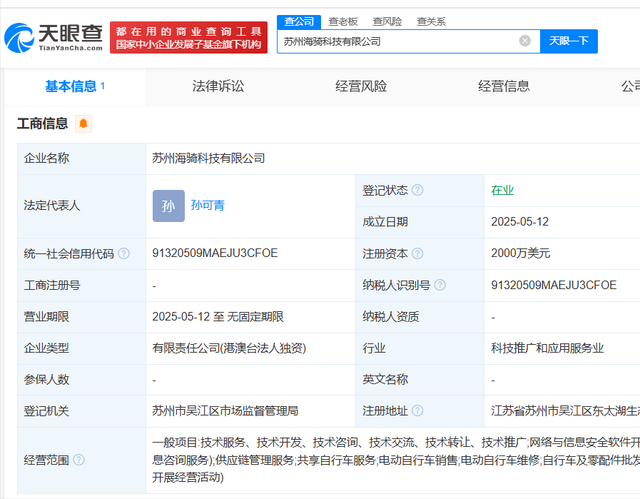
Task: Click help icon next to 注册资本
Action: [418, 254]
